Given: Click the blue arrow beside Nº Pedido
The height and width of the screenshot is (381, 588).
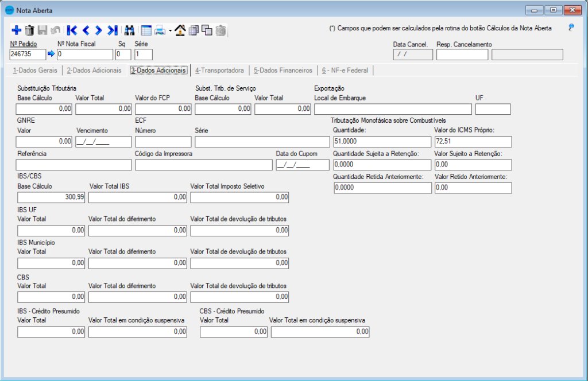Looking at the screenshot, I should pos(51,54).
